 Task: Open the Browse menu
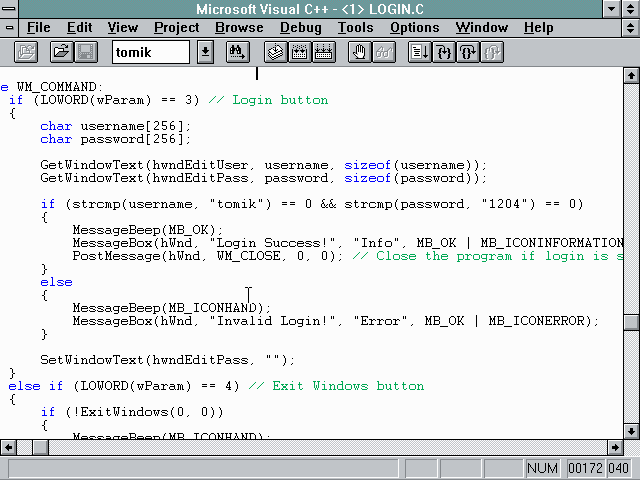(239, 28)
